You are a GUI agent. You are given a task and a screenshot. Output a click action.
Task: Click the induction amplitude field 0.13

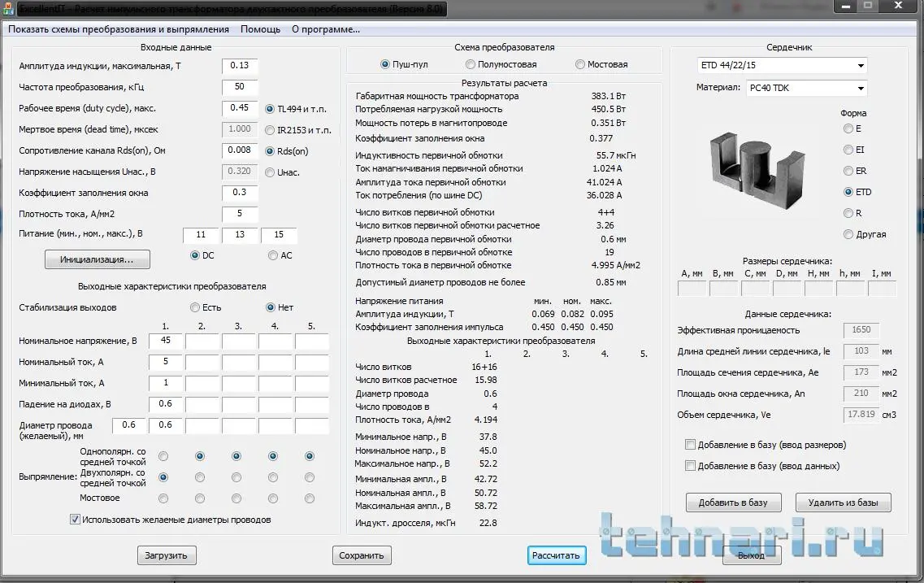click(240, 65)
